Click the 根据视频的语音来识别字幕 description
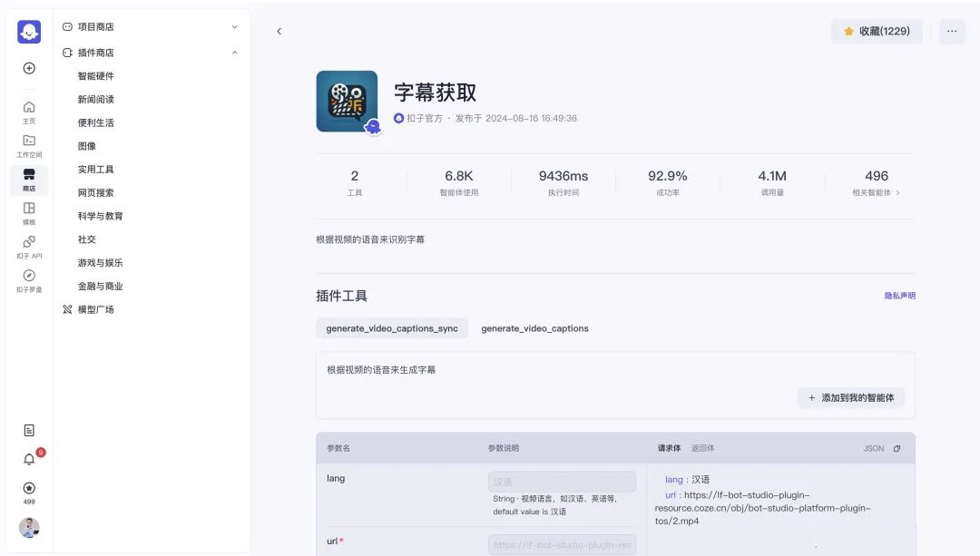980x556 pixels. point(370,239)
